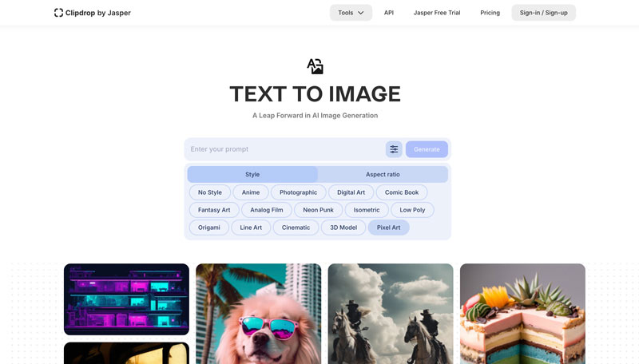
Task: Expand the Tools dropdown menu
Action: (351, 13)
